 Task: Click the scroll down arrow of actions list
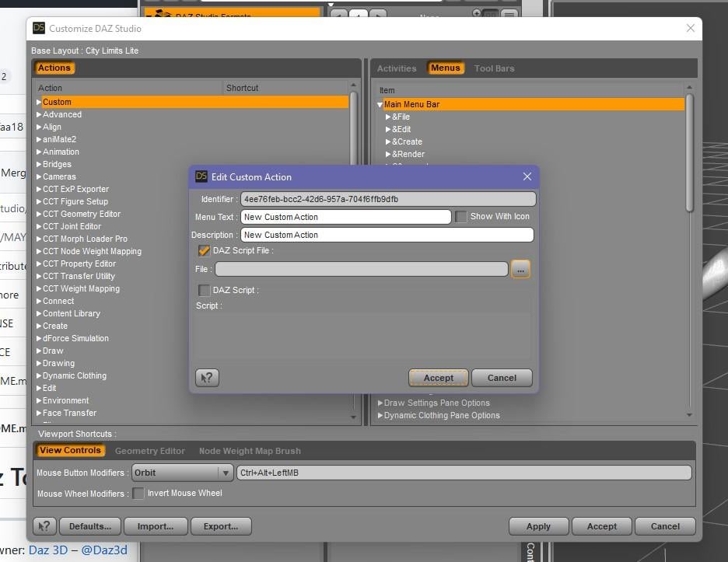(x=353, y=417)
